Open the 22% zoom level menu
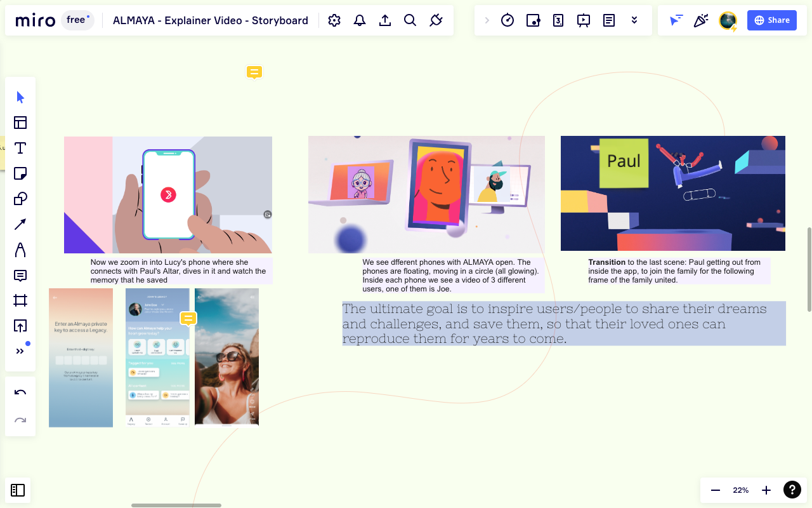This screenshot has width=812, height=508. (741, 490)
